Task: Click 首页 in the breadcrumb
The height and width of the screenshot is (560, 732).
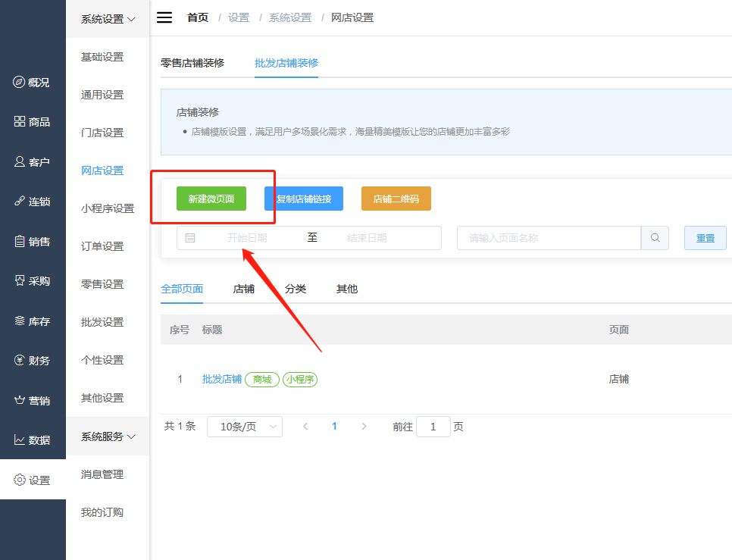Action: (x=198, y=17)
